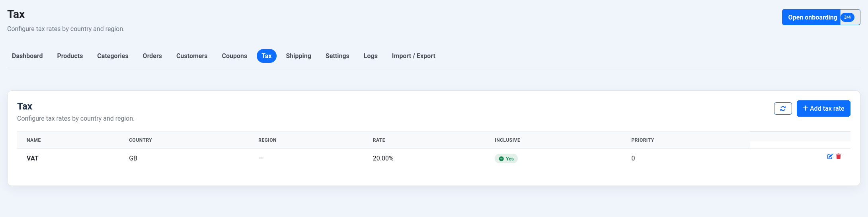
Task: Select the VAT name cell
Action: click(x=33, y=158)
